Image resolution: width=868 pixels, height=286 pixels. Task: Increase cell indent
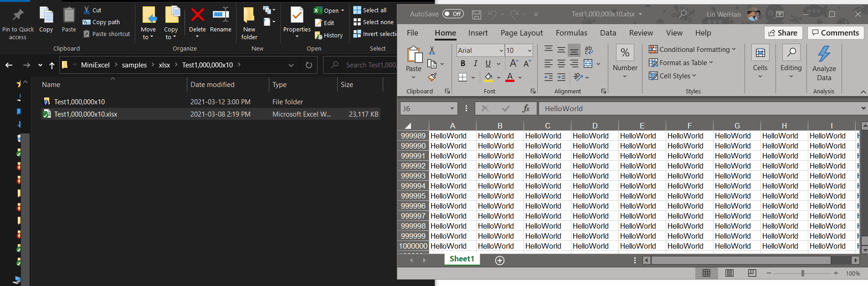pos(561,77)
